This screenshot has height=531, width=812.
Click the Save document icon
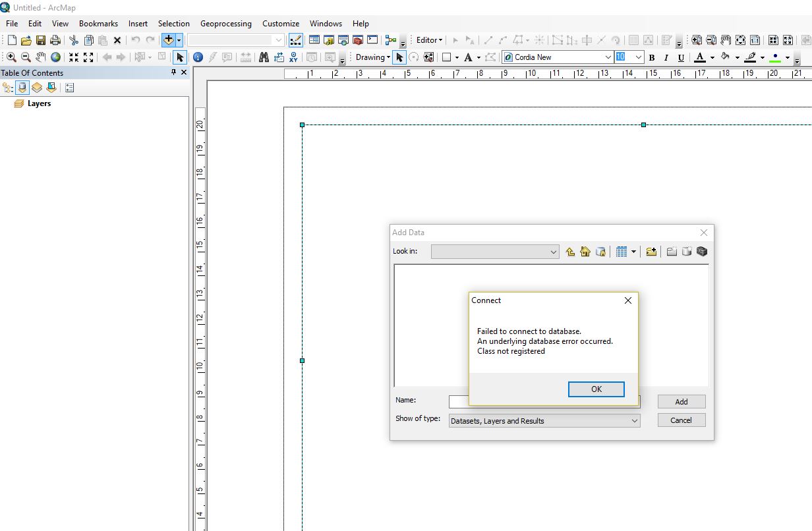pyautogui.click(x=41, y=40)
